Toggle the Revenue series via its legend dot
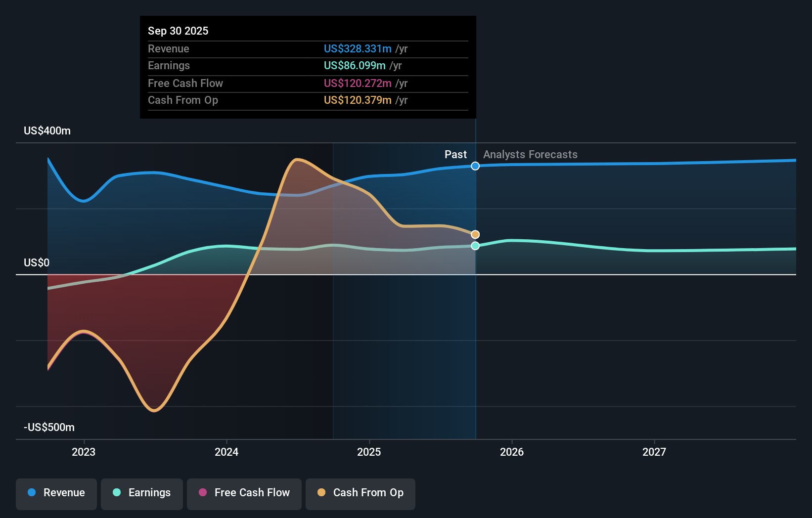This screenshot has width=812, height=518. (x=31, y=493)
